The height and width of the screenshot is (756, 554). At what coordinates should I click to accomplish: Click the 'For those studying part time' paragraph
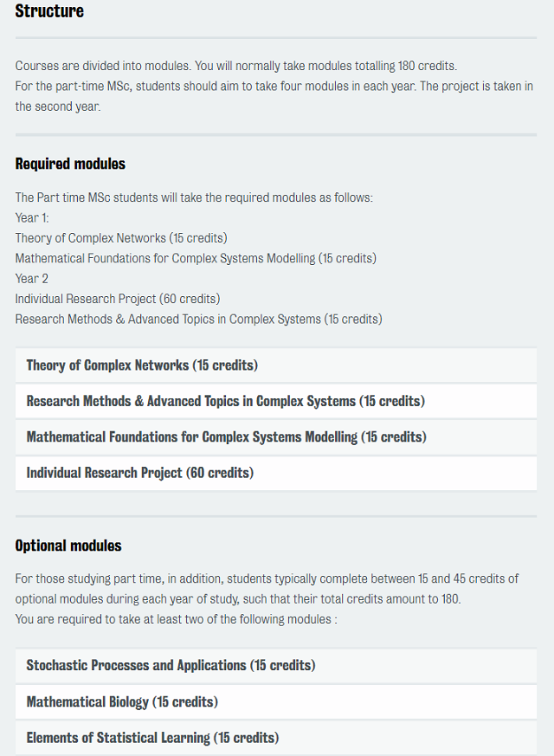pyautogui.click(x=267, y=589)
